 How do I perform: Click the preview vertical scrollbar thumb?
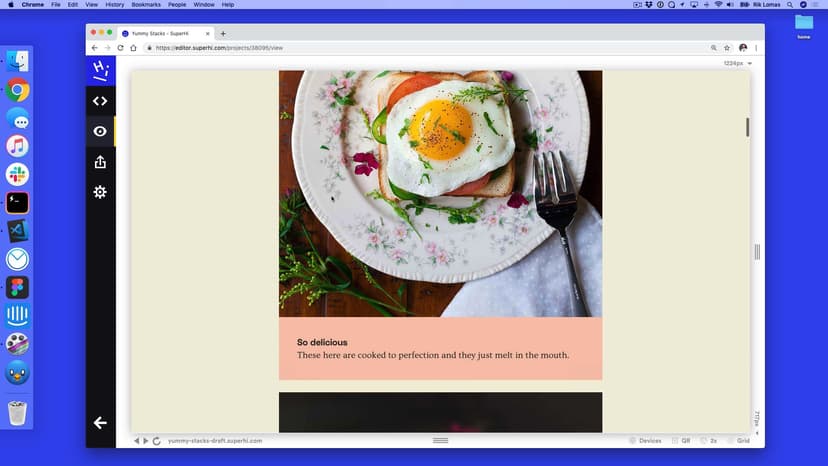pyautogui.click(x=747, y=127)
